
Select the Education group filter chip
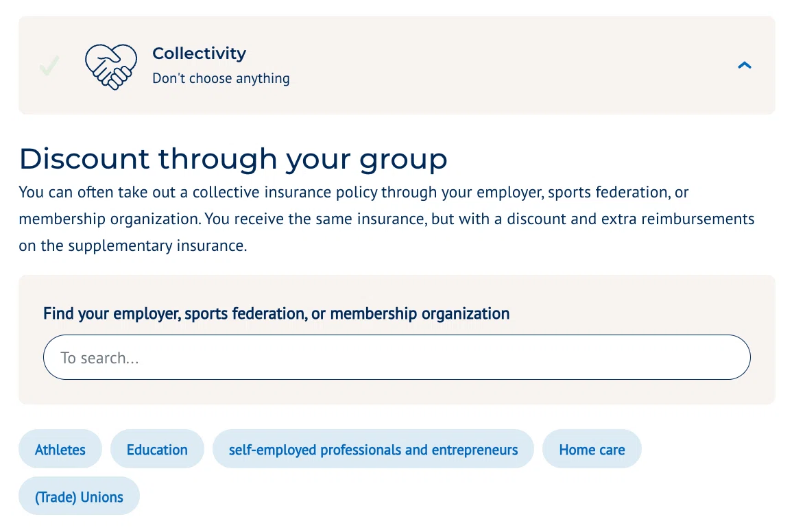157,449
